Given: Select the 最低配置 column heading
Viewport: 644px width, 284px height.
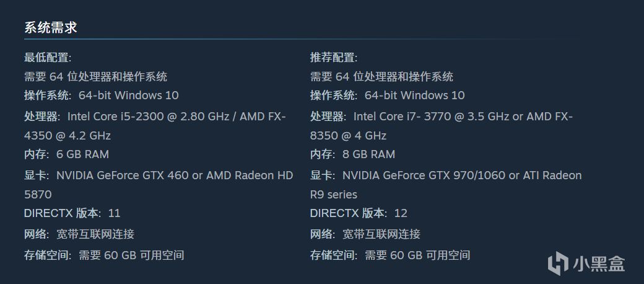Looking at the screenshot, I should (x=48, y=58).
